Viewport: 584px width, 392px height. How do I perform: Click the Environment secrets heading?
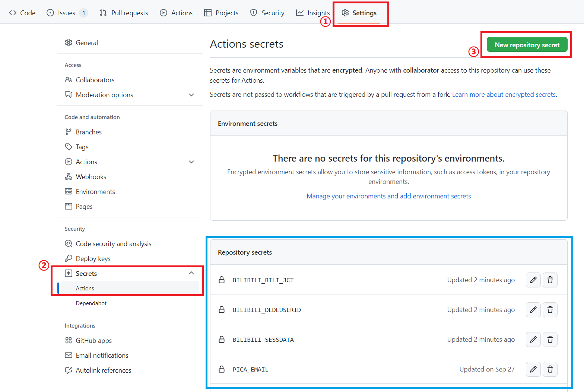click(x=248, y=124)
